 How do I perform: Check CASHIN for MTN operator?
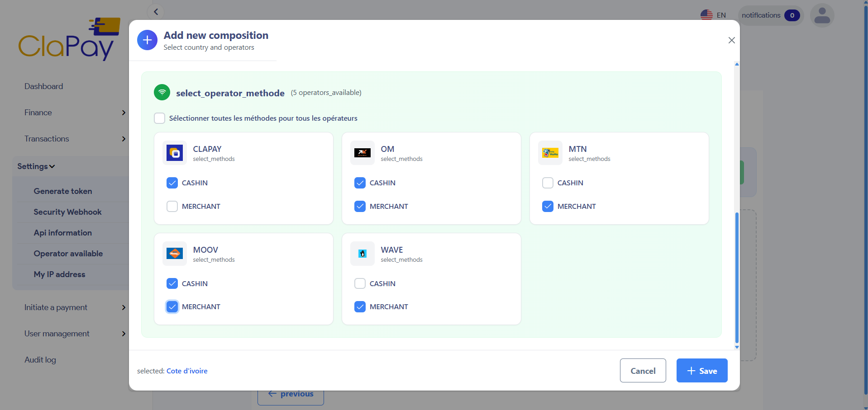click(x=548, y=183)
